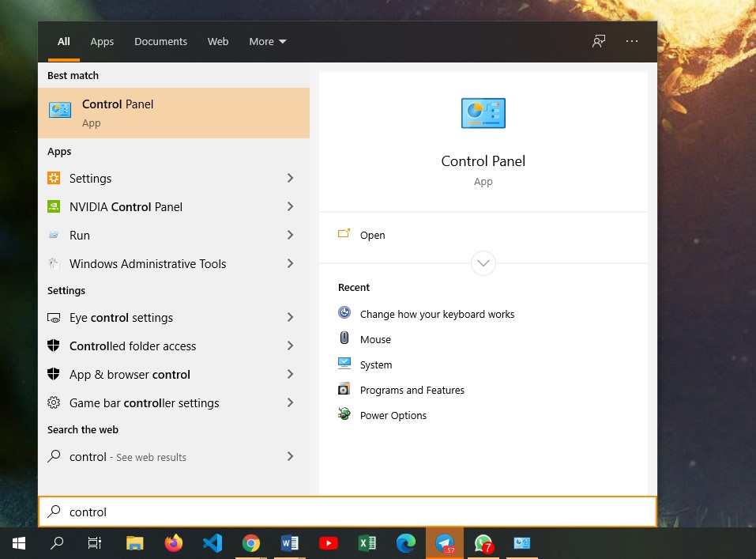The height and width of the screenshot is (559, 756).
Task: Click the Controlled folder access shield icon
Action: click(x=54, y=346)
